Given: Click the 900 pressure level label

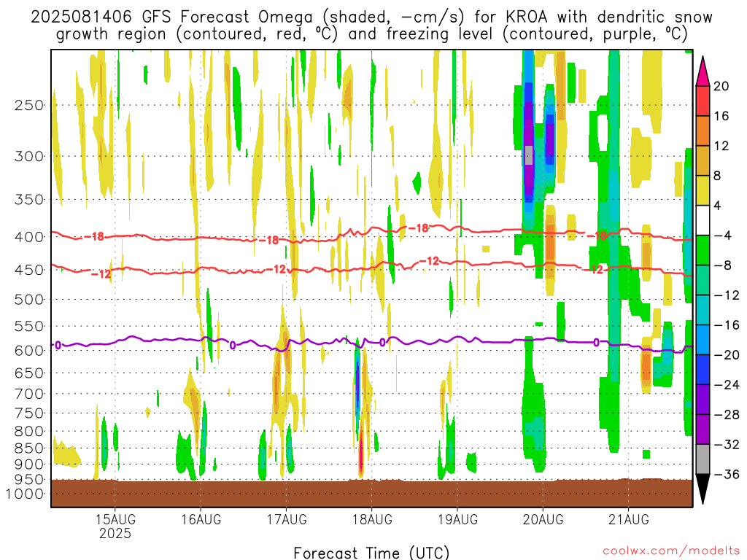Looking at the screenshot, I should (x=29, y=464).
